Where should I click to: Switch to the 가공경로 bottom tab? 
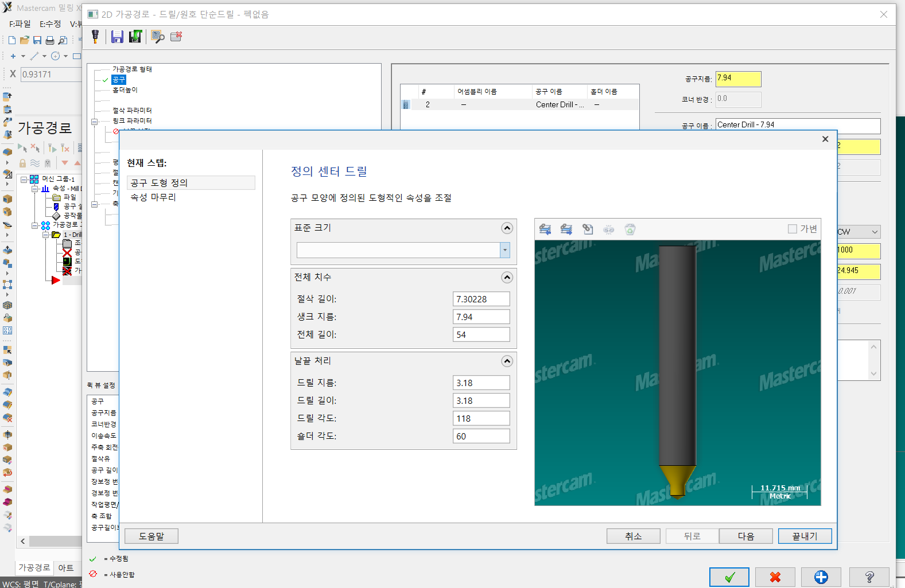coord(34,567)
